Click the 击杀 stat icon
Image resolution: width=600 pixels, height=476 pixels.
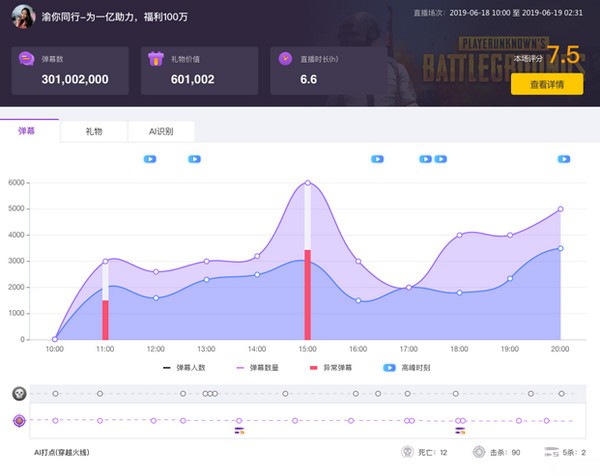(x=479, y=452)
